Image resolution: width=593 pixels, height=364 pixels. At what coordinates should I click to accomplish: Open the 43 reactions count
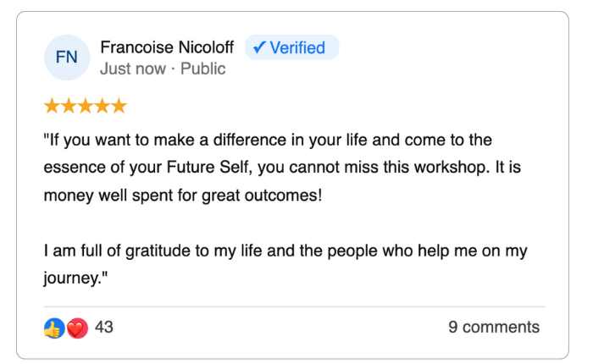(104, 328)
